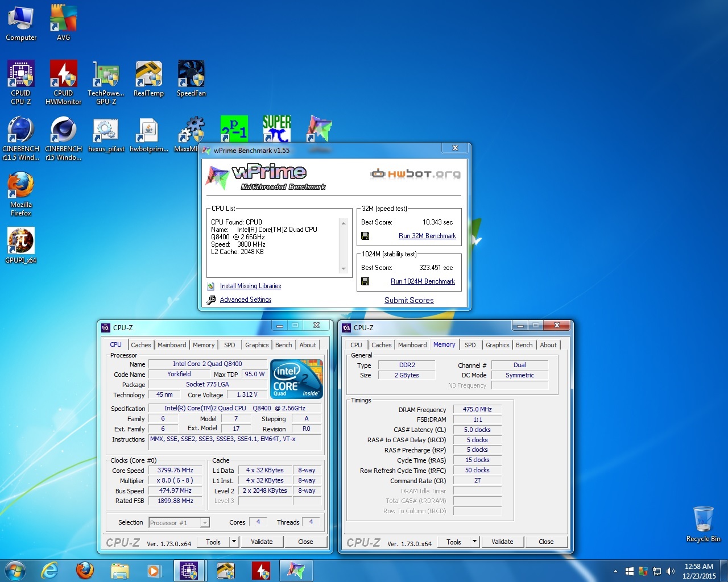
Task: Open Tools dropdown arrow in left CPU-Z
Action: [234, 542]
